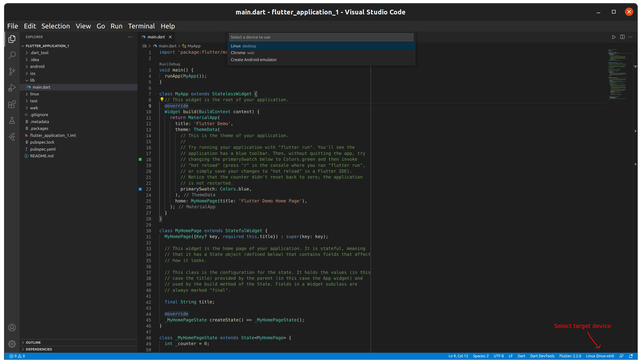Open the editor More Actions ellipsis

pos(630,37)
